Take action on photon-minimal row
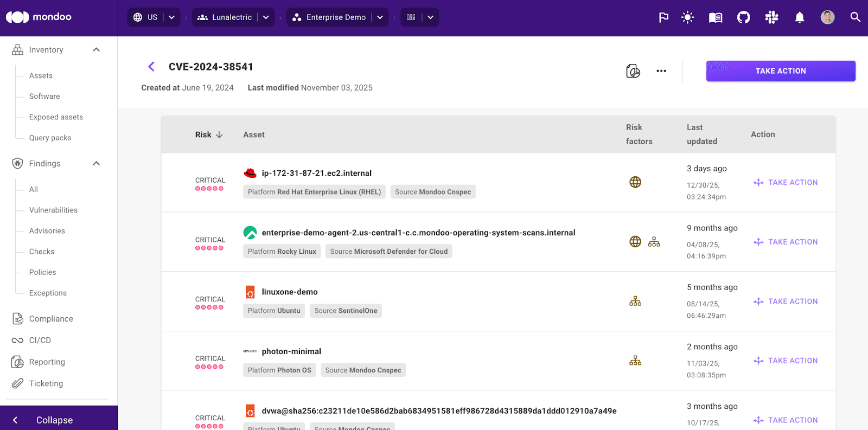This screenshot has height=430, width=868. 786,361
